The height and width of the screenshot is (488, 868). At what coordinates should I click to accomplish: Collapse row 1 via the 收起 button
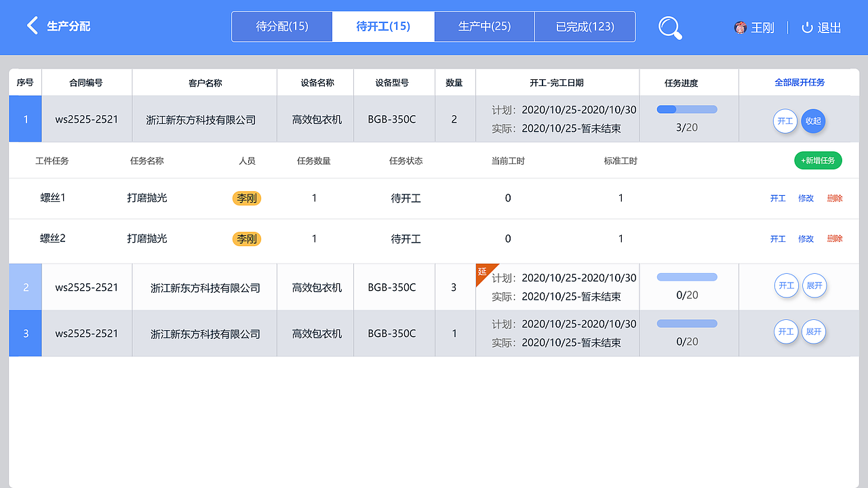click(x=813, y=121)
